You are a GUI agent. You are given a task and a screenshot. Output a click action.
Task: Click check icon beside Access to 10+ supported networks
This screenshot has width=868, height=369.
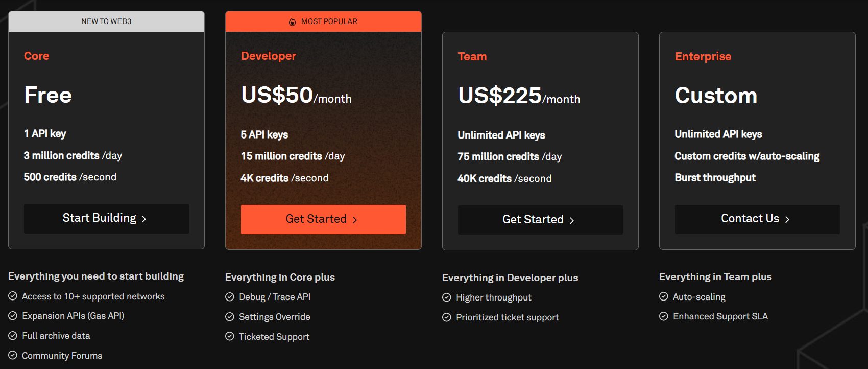pyautogui.click(x=13, y=296)
